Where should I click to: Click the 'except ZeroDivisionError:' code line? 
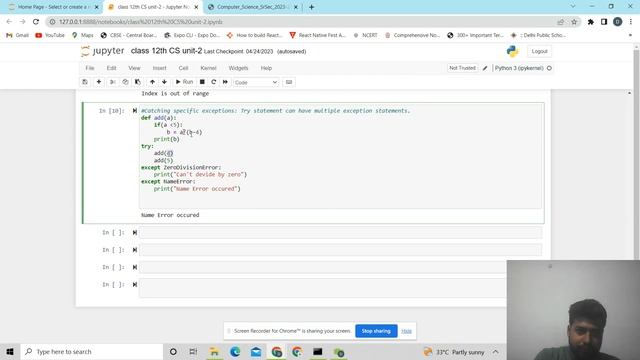pos(181,167)
